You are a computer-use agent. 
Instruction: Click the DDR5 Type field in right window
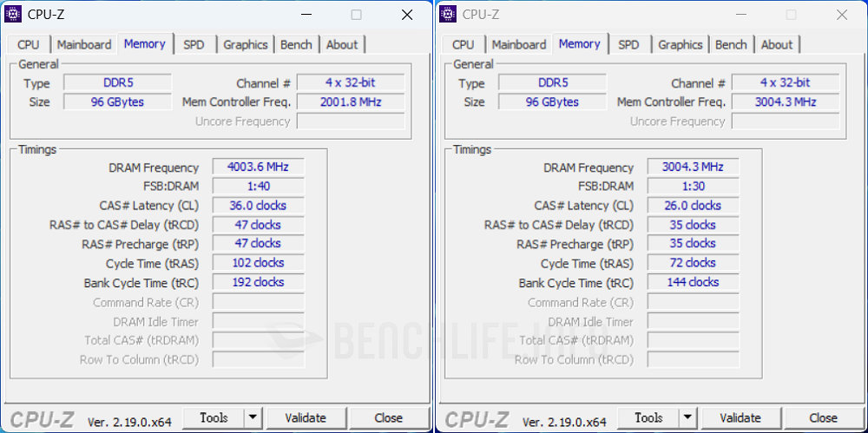tap(552, 83)
